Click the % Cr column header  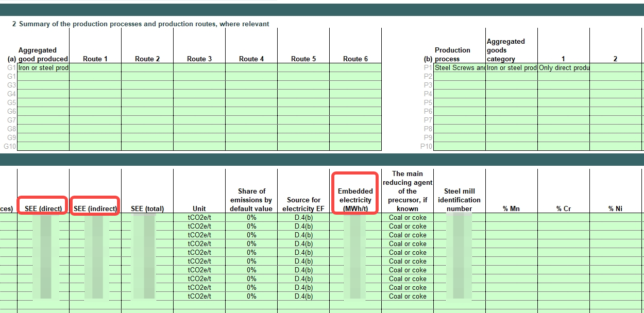(564, 208)
